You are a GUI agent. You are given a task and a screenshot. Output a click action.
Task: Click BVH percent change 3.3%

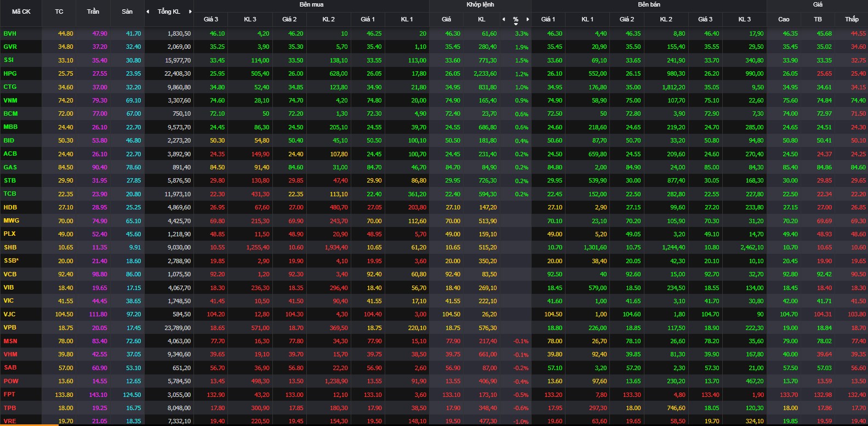522,34
